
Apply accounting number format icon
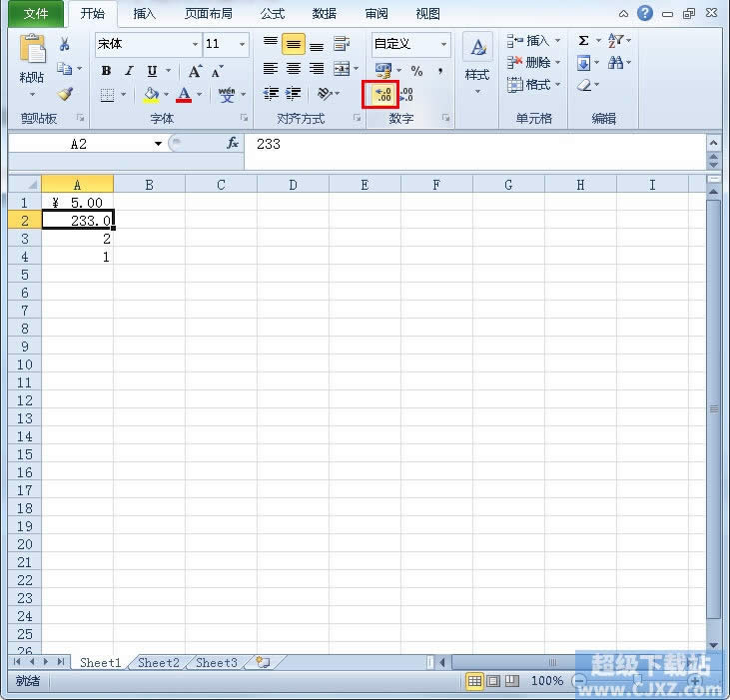click(383, 70)
